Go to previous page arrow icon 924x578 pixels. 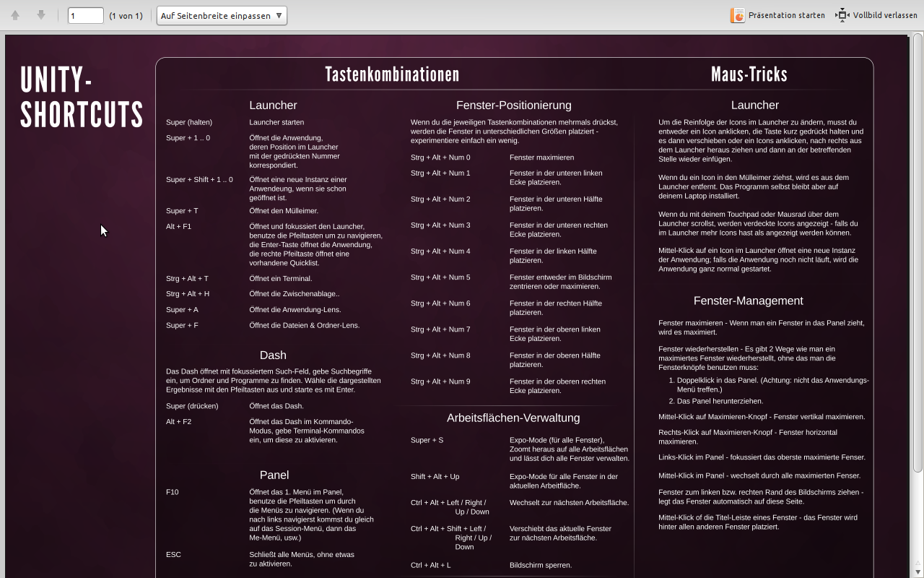(x=15, y=15)
